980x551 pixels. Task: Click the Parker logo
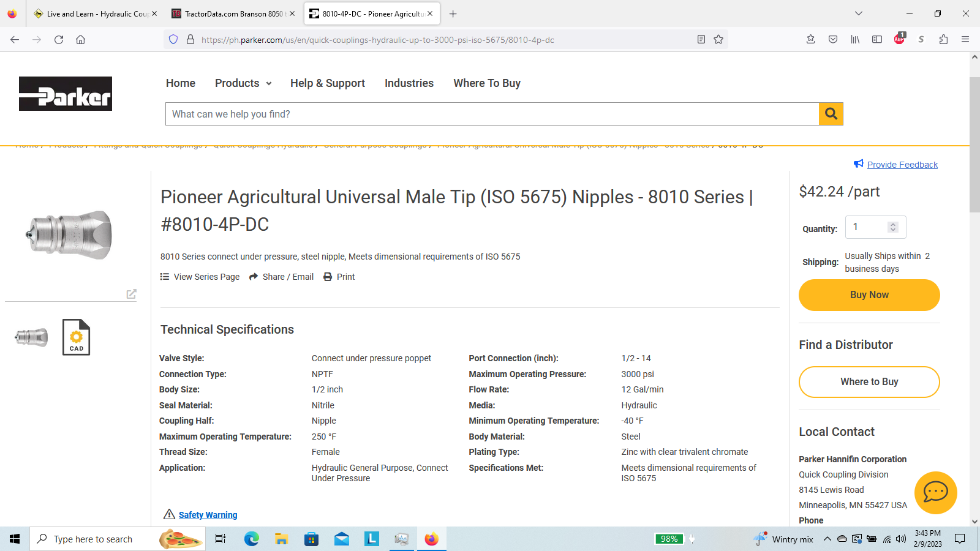coord(66,94)
